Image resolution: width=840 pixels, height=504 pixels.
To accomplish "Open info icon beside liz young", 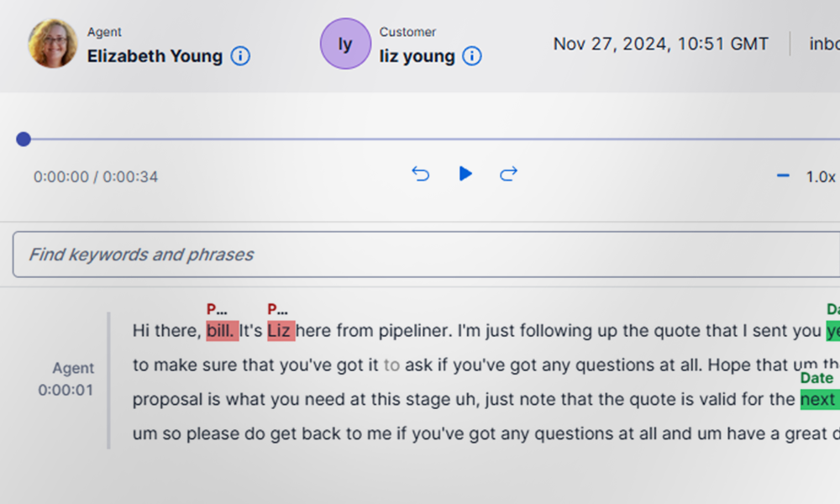I will (x=472, y=56).
